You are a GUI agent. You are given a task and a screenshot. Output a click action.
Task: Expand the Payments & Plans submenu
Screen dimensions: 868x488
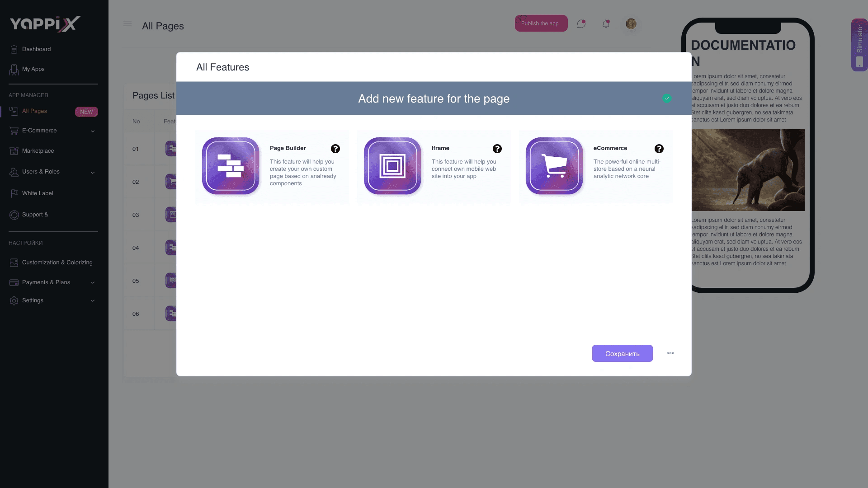(93, 282)
